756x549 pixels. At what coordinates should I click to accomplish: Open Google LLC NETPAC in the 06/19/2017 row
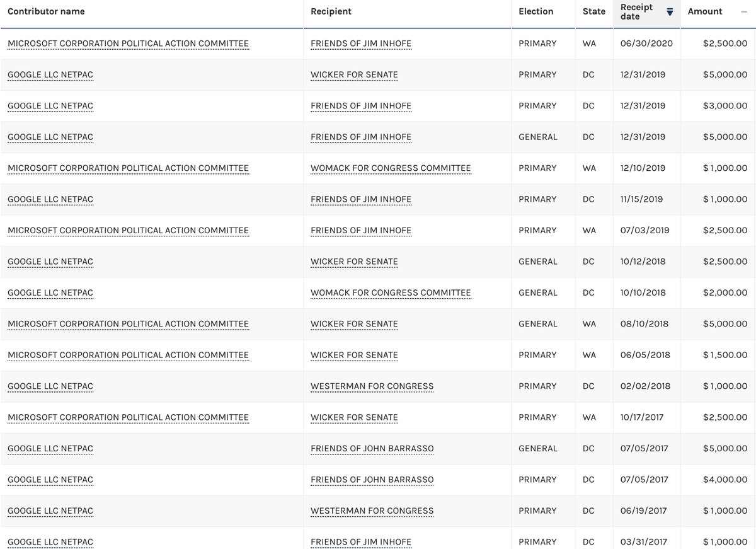[x=50, y=511]
